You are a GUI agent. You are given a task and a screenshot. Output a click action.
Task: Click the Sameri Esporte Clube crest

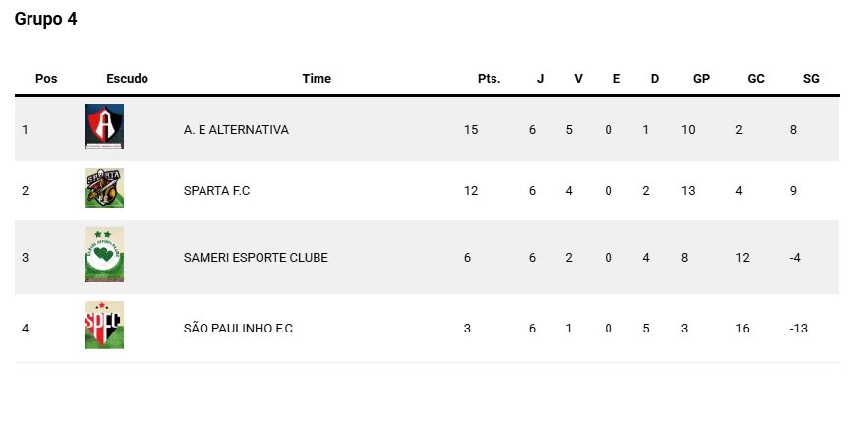click(104, 256)
